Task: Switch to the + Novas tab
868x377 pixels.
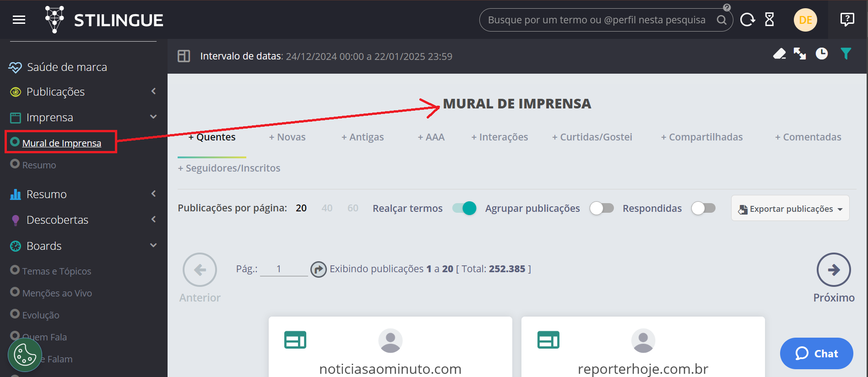Action: pyautogui.click(x=287, y=137)
